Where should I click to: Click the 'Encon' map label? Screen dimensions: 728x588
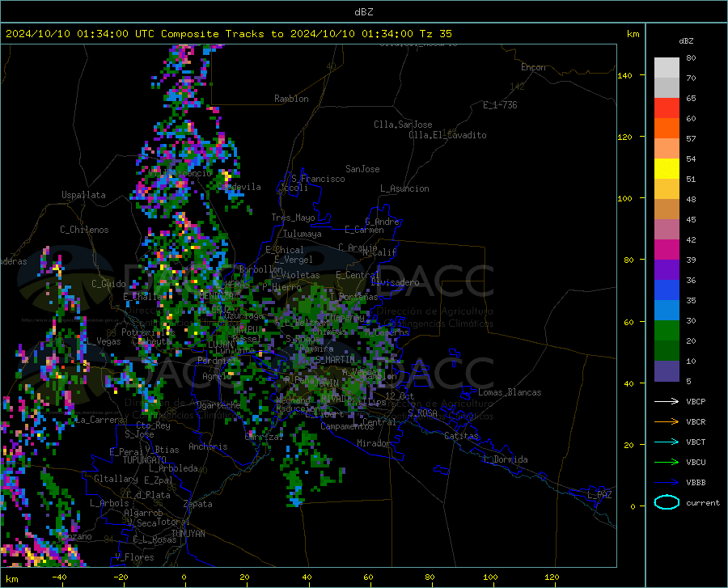coord(533,67)
